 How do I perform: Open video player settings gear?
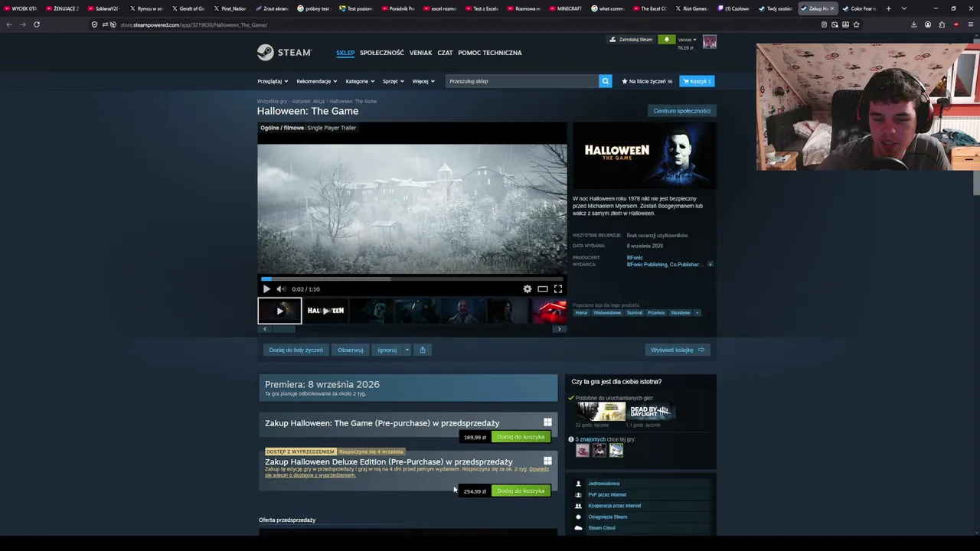(527, 289)
